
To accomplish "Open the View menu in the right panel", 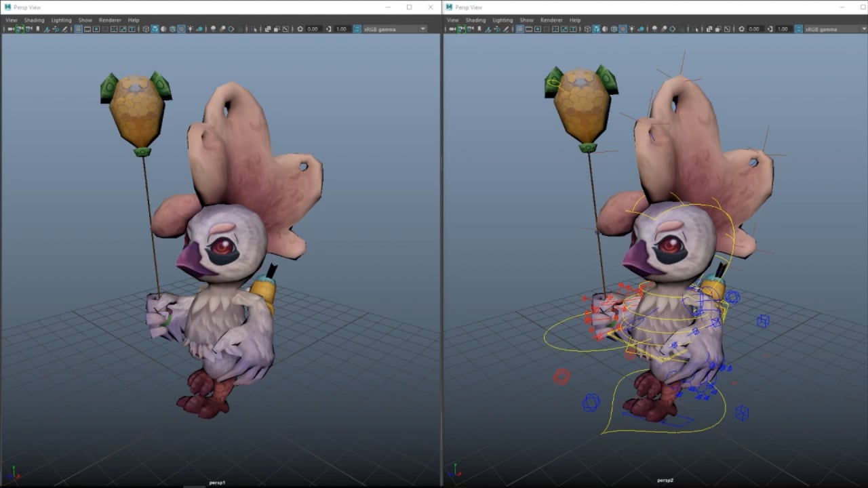I will [453, 20].
